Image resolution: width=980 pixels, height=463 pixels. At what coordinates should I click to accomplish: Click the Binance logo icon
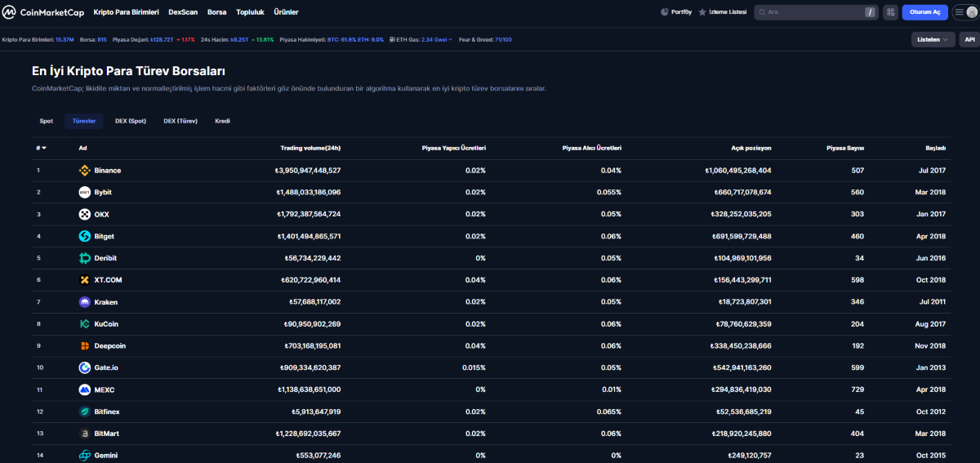[84, 171]
